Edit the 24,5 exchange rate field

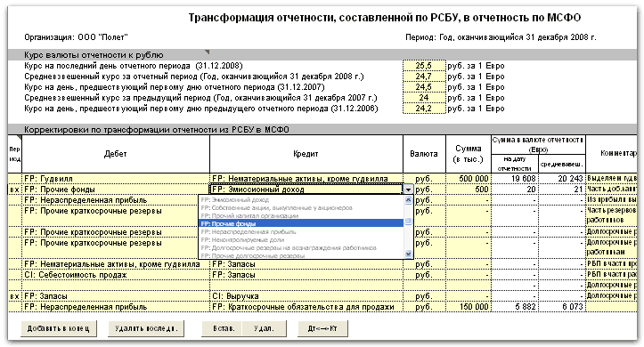coord(424,87)
